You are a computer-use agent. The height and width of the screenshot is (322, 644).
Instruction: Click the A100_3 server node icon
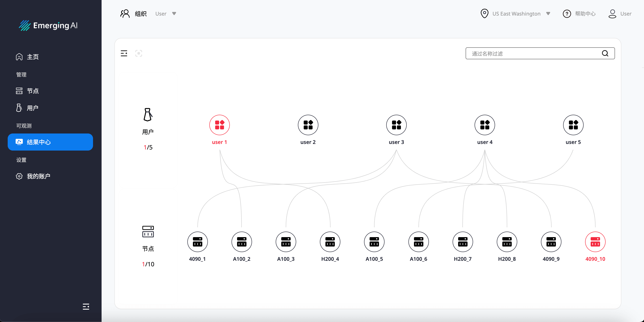286,242
